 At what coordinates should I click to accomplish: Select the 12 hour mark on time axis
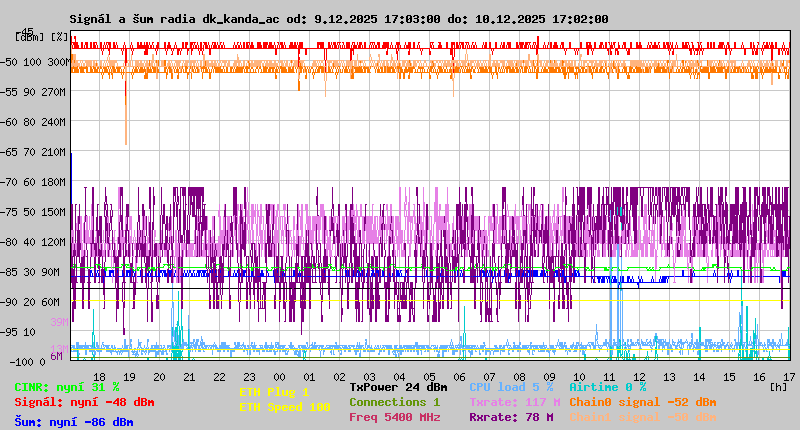click(642, 376)
